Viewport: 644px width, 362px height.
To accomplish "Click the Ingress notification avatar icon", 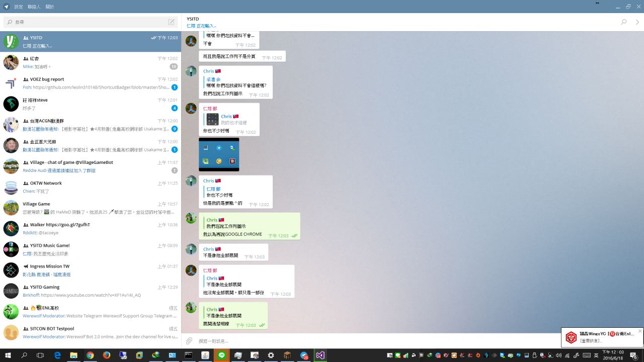I will point(571,337).
